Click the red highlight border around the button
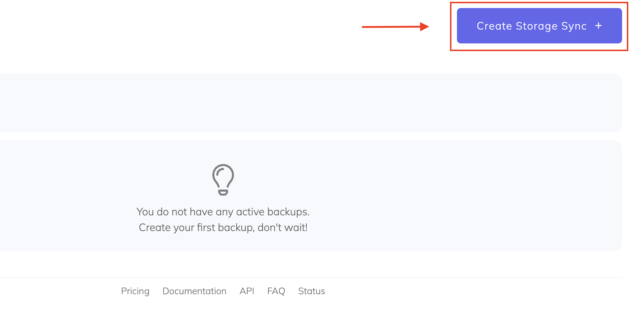This screenshot has width=644, height=319. pyautogui.click(x=539, y=3)
